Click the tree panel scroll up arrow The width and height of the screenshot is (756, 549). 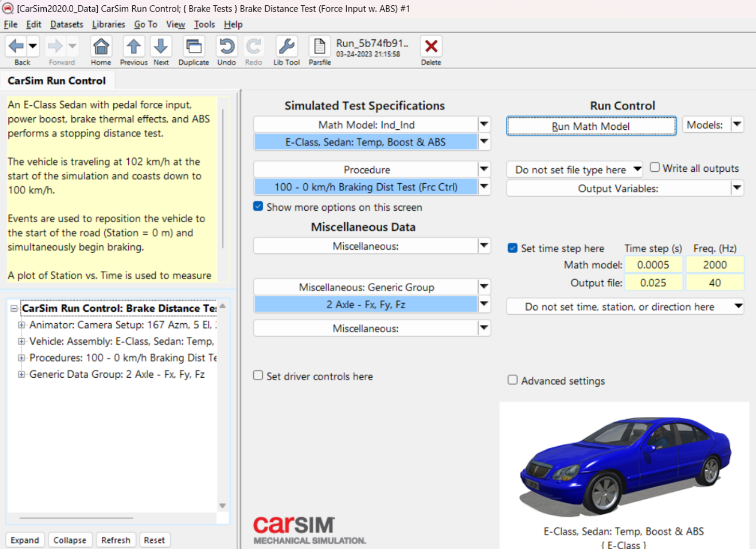(x=222, y=306)
